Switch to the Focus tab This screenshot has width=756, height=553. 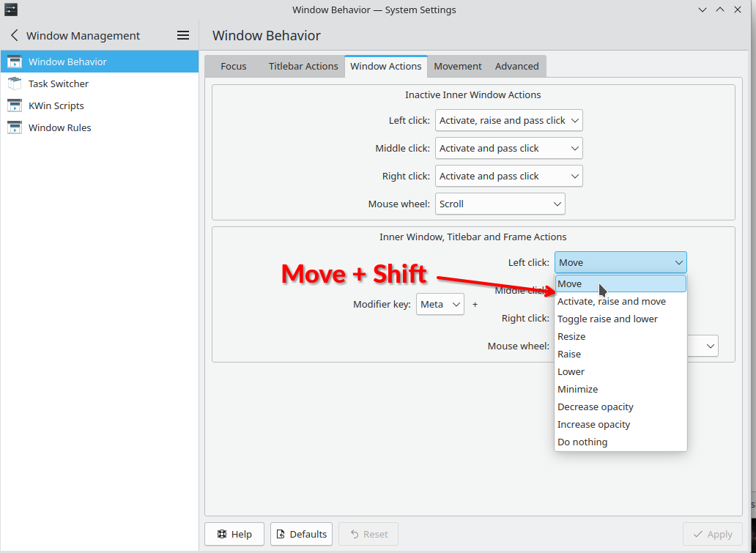click(x=233, y=66)
